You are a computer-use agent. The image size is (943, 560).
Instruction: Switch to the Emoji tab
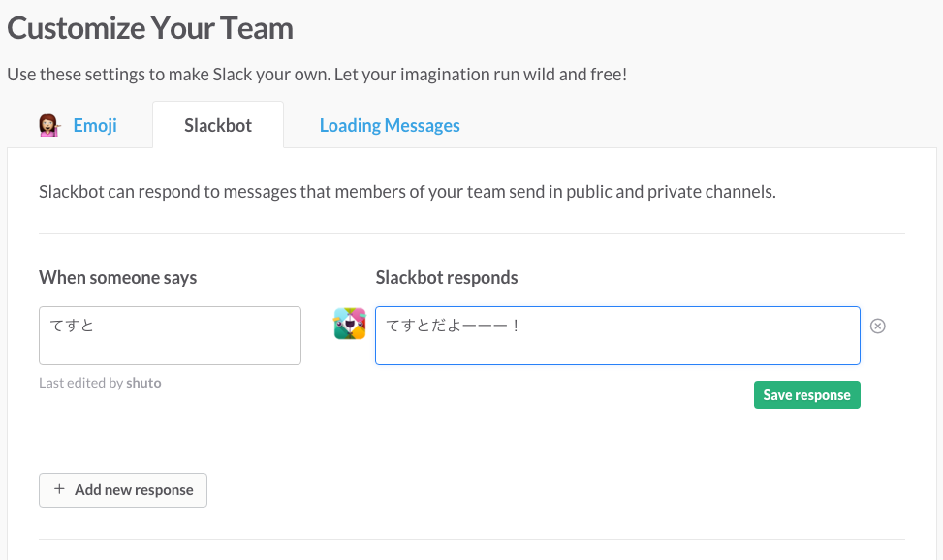pos(94,124)
